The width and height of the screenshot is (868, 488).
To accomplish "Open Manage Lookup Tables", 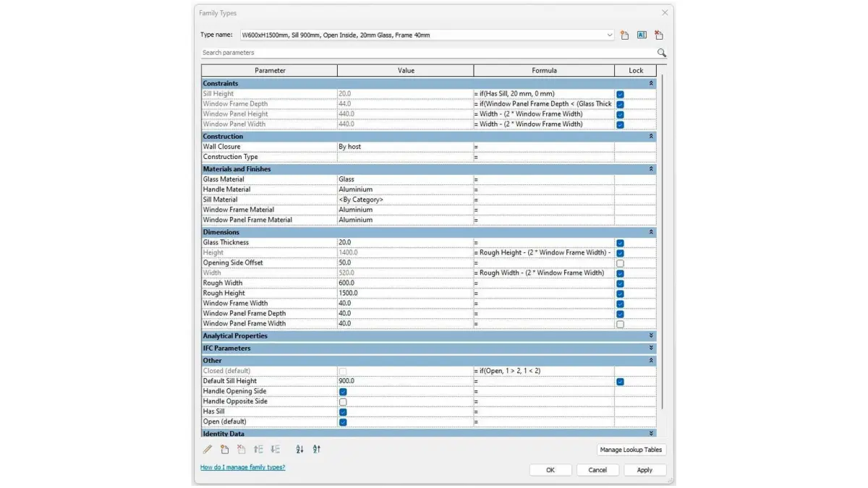I will pos(631,450).
